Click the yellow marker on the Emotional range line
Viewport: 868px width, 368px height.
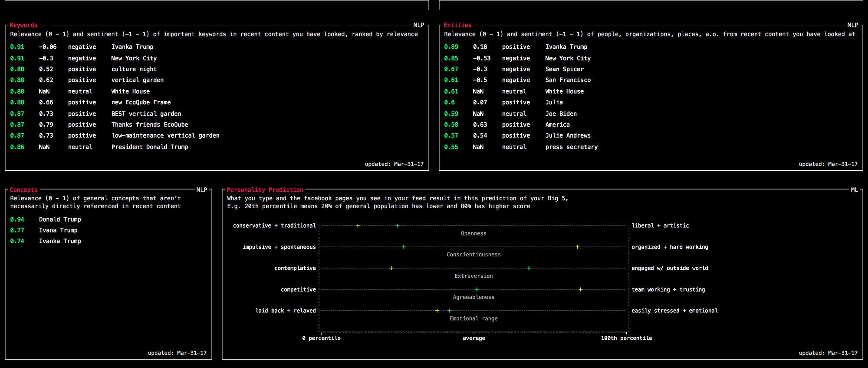point(437,311)
